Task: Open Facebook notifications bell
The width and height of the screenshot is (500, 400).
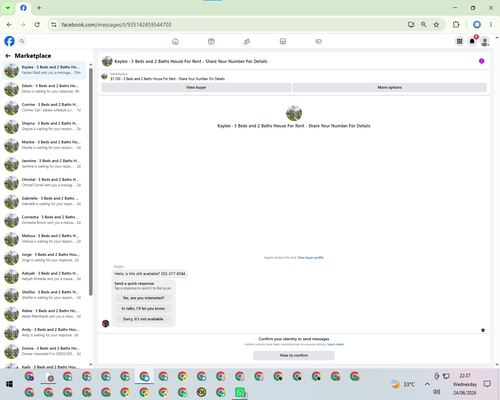Action: click(472, 41)
